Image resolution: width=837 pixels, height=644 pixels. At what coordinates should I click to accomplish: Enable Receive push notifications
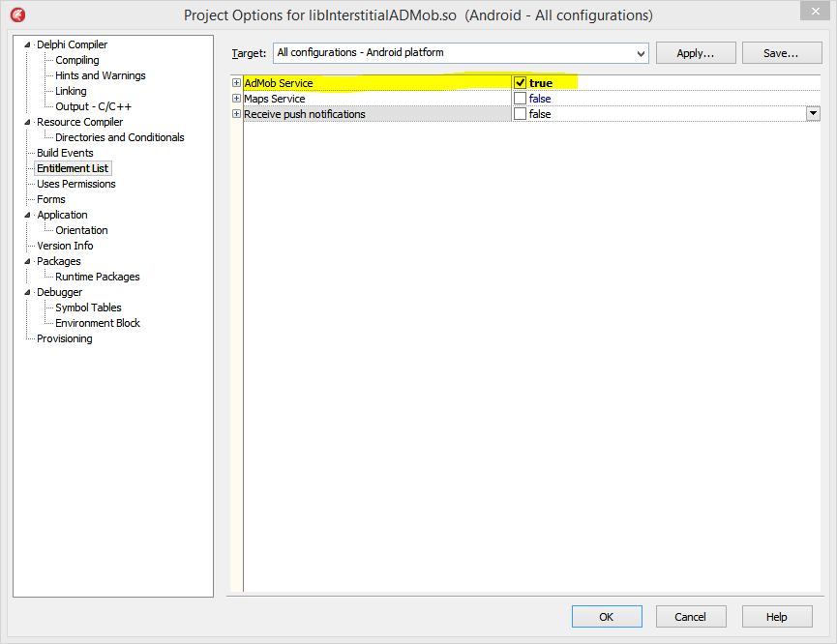(x=520, y=113)
